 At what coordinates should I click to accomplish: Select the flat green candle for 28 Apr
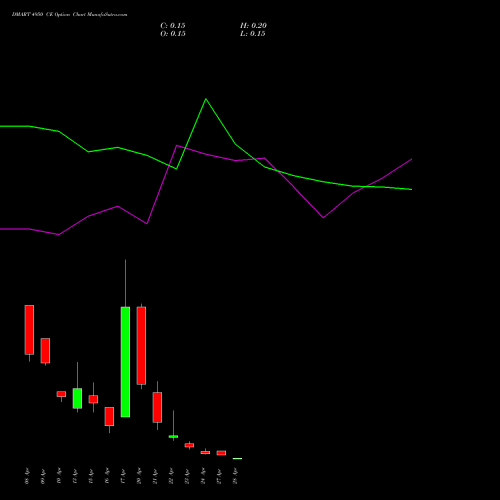click(237, 459)
